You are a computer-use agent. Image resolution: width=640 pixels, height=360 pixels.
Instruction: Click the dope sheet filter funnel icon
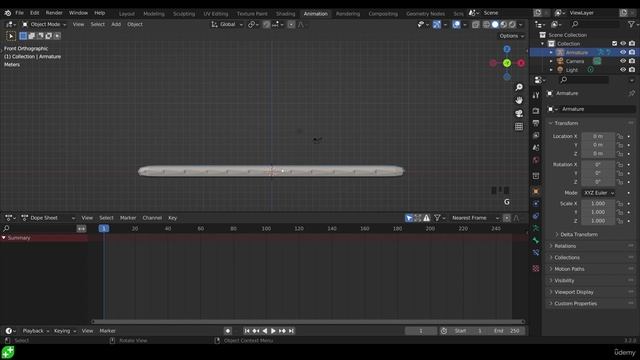pos(437,218)
